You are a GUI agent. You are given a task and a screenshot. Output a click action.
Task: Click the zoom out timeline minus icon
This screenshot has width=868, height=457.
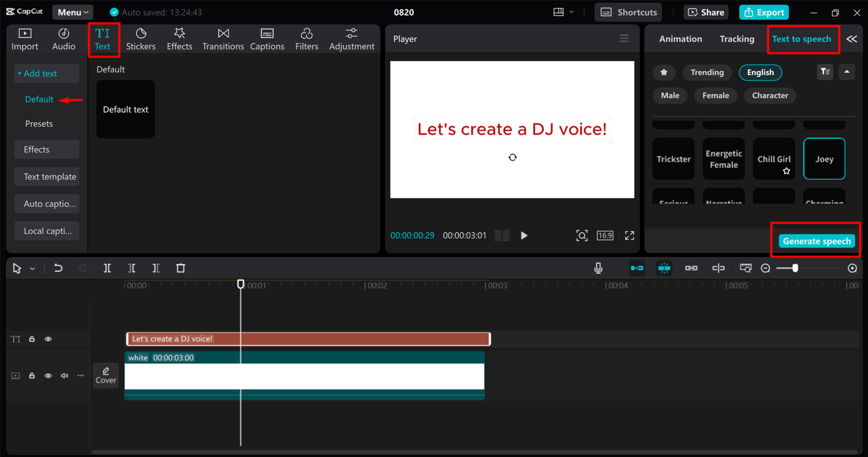click(766, 269)
